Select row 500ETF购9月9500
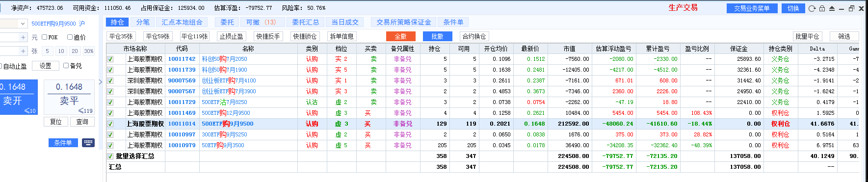The image size is (868, 182). (x=483, y=124)
